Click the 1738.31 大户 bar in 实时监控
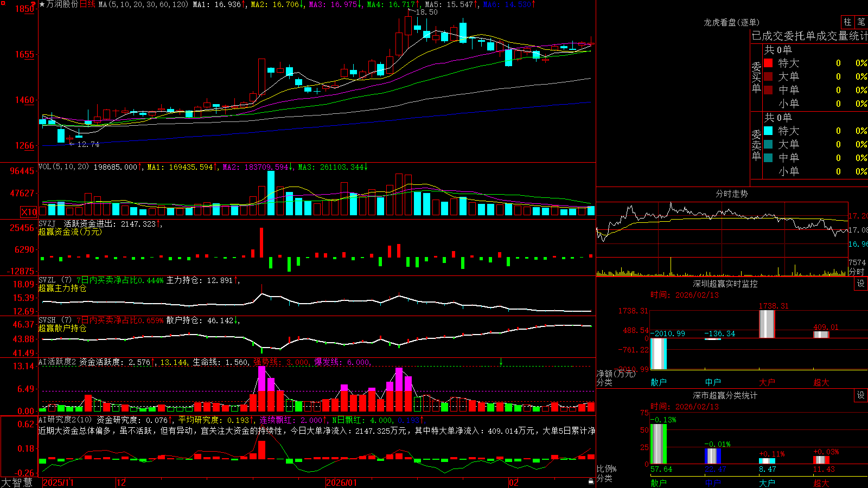Screen dimensions: 868x488 tap(767, 324)
